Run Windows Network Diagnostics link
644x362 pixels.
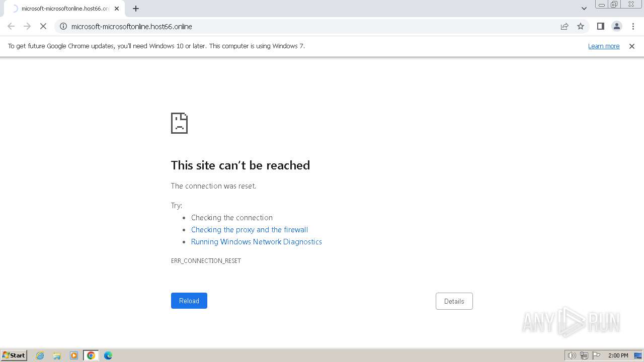coord(257,242)
